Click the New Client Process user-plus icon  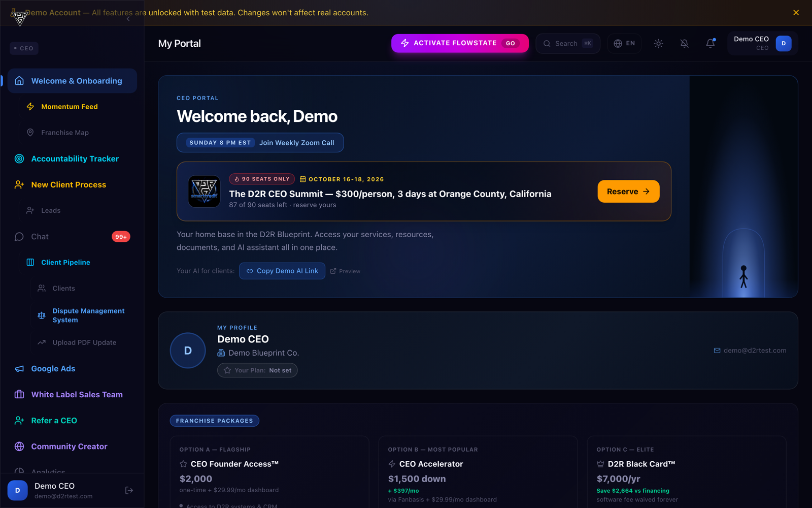pos(19,184)
